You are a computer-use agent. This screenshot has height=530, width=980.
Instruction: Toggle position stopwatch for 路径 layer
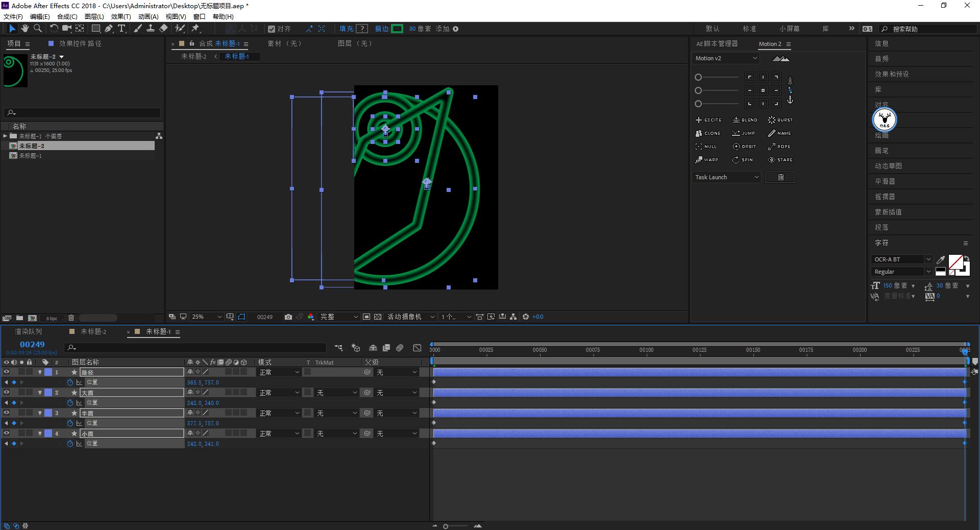pyautogui.click(x=70, y=382)
